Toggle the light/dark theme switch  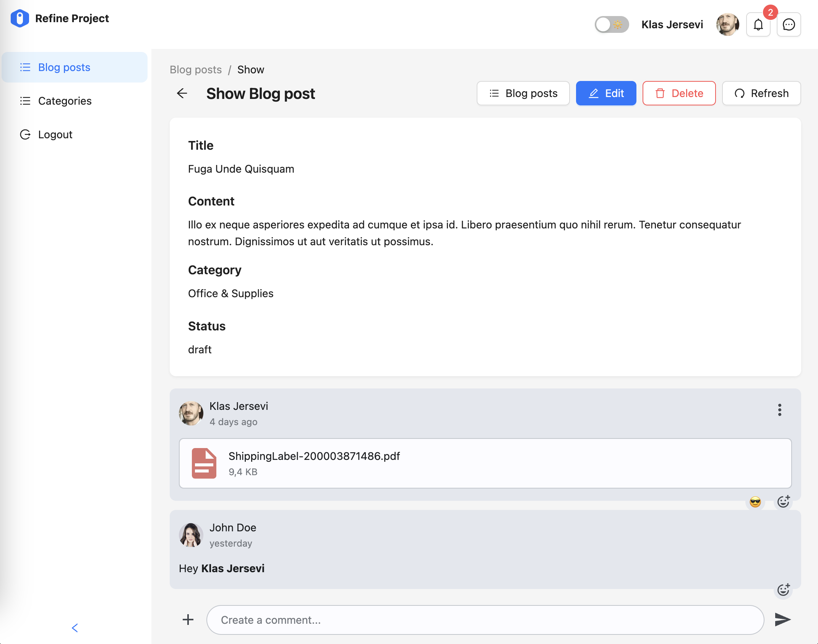(x=611, y=24)
